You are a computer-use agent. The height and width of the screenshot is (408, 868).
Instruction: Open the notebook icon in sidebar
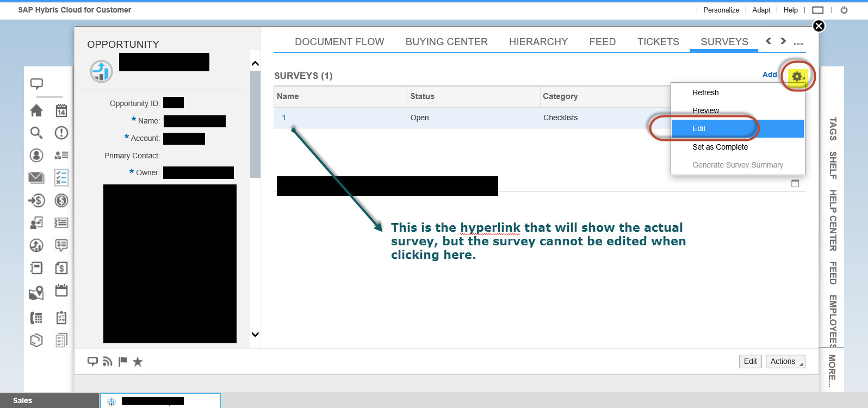(36, 268)
